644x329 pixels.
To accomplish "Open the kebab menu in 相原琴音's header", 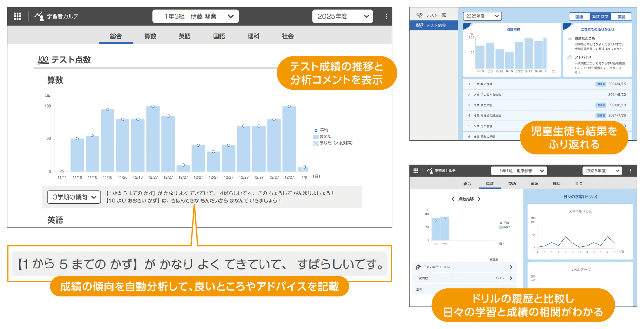I will pos(630,171).
